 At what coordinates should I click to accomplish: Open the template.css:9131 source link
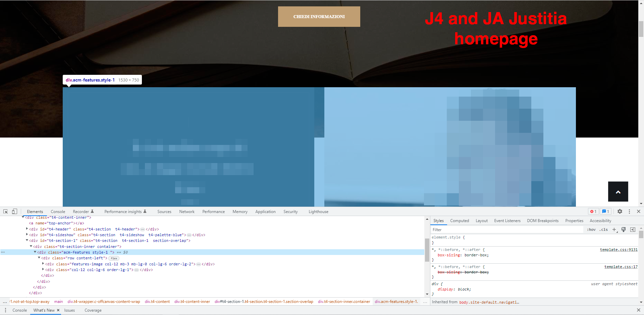coord(619,250)
